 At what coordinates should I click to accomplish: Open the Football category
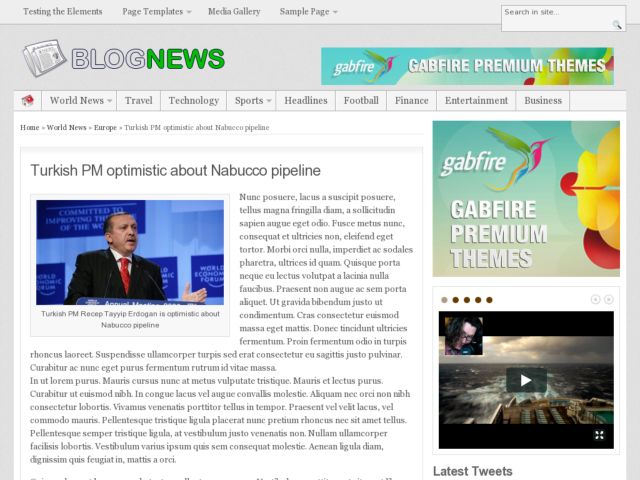[361, 100]
